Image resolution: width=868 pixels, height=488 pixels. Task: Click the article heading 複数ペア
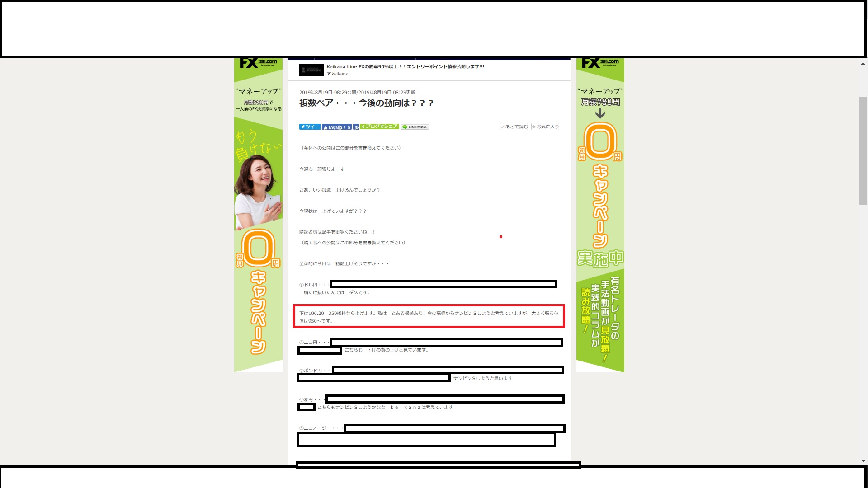coord(366,103)
